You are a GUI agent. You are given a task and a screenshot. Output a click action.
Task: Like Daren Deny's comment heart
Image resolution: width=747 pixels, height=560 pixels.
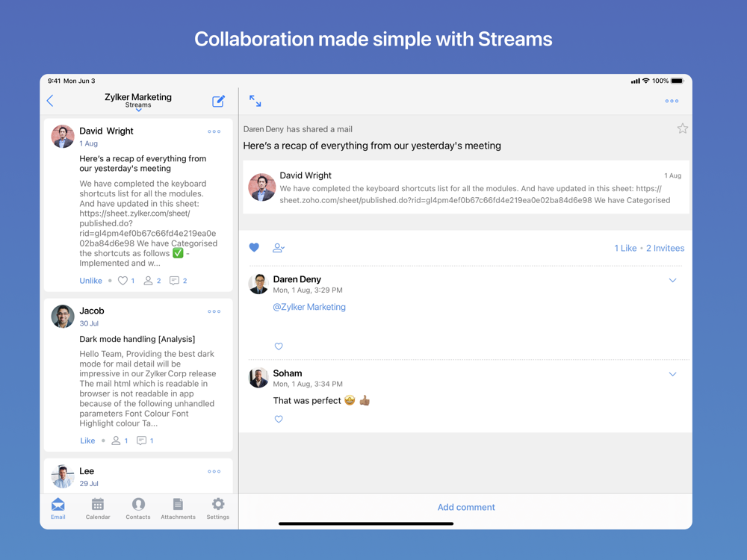(x=279, y=346)
